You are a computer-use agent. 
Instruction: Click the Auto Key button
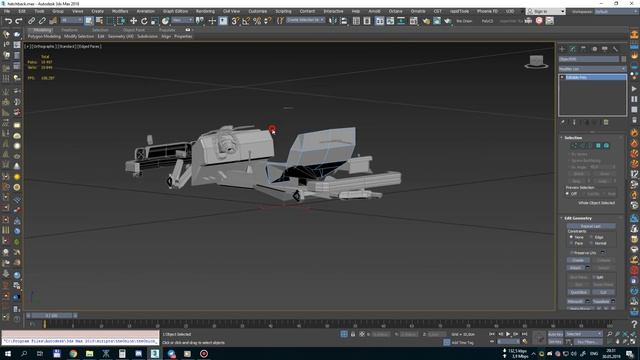(x=555, y=334)
